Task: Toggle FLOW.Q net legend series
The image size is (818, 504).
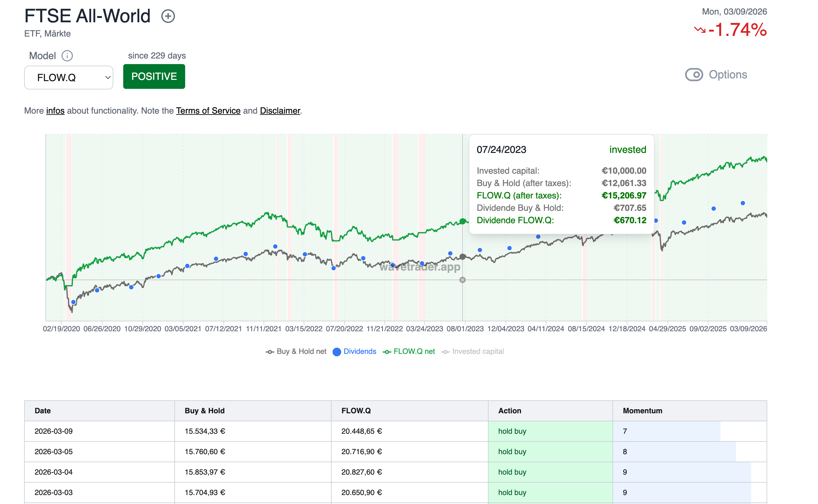Action: coord(409,351)
